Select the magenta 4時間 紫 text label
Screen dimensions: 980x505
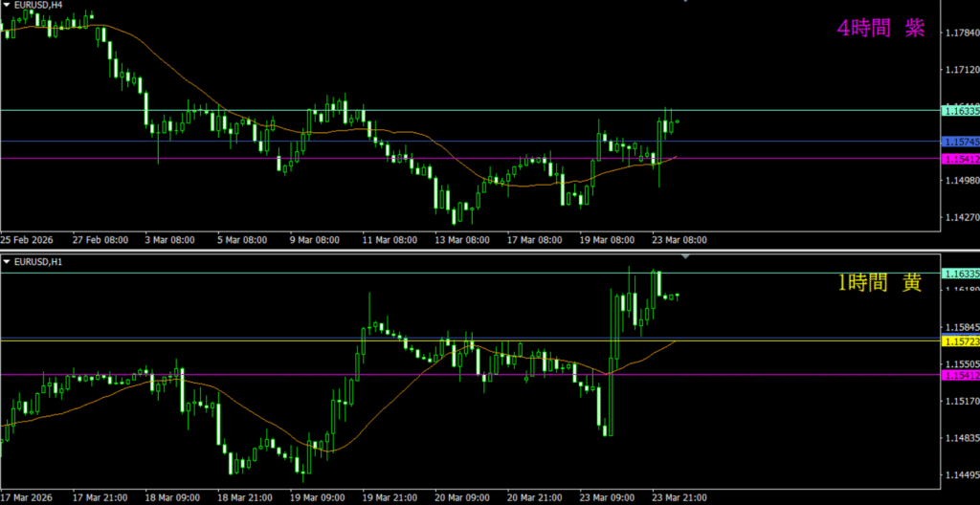880,29
